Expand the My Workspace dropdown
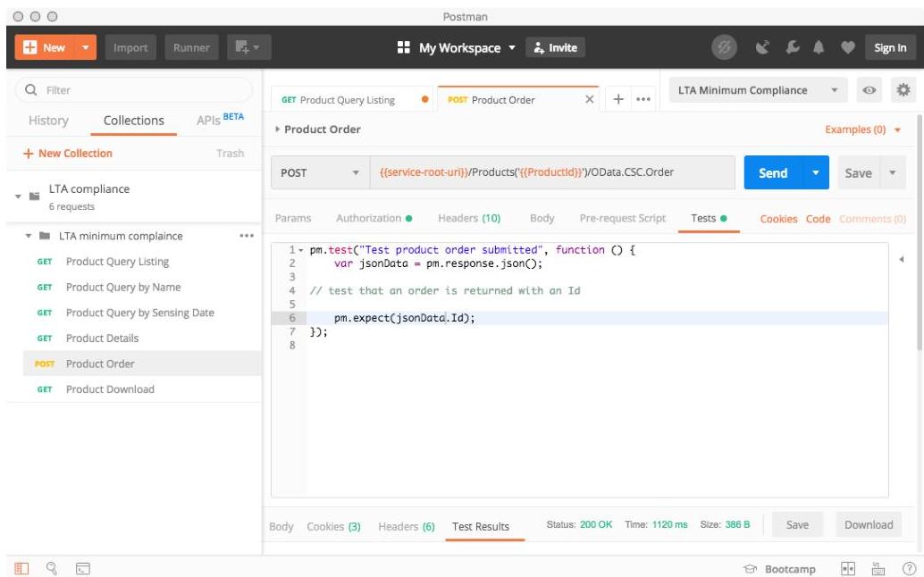 [x=511, y=47]
